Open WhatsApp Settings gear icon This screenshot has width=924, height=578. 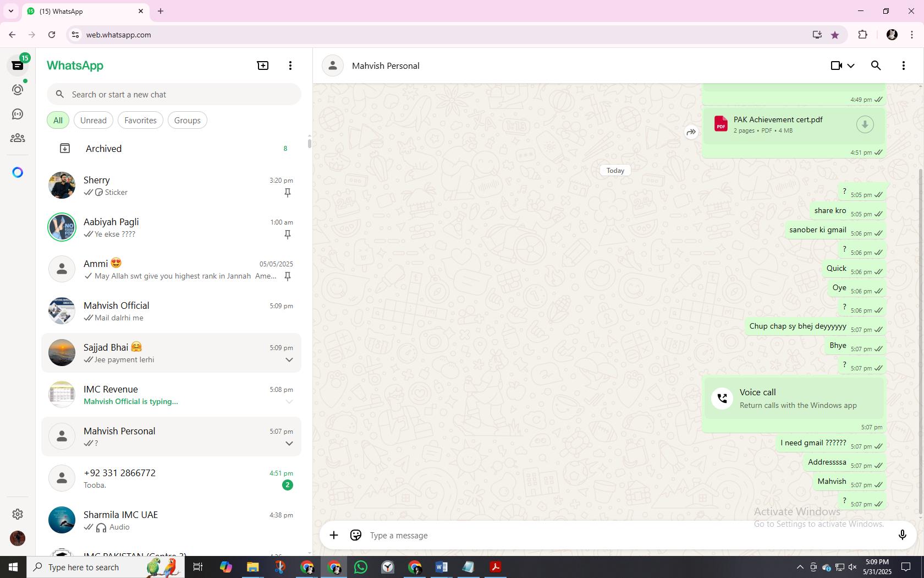pos(18,514)
